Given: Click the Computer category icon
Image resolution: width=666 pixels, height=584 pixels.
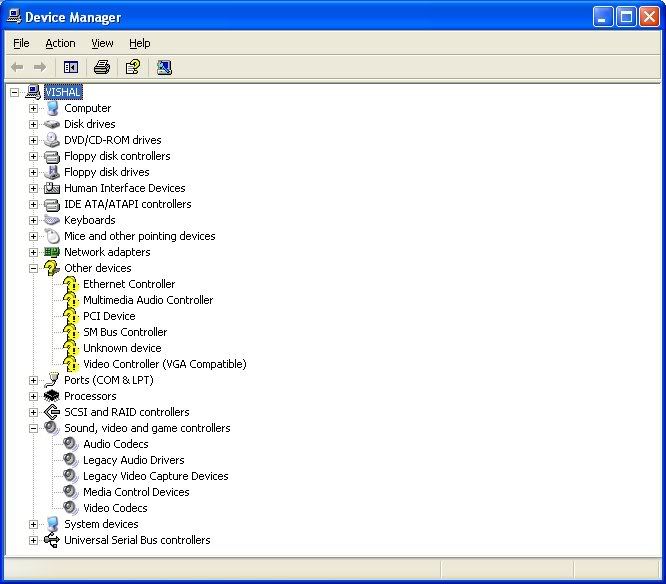Looking at the screenshot, I should pyautogui.click(x=52, y=108).
